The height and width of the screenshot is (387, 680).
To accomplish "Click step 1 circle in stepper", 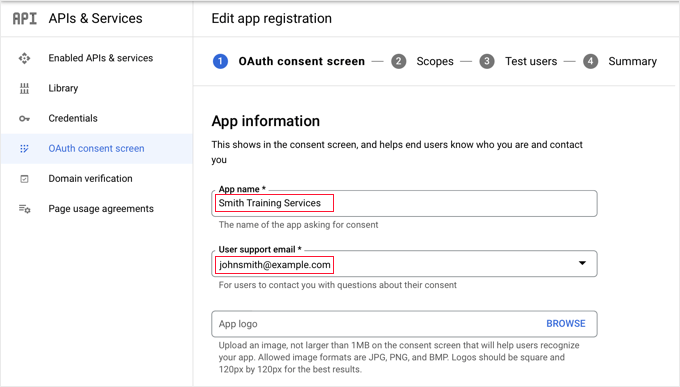I will click(220, 62).
